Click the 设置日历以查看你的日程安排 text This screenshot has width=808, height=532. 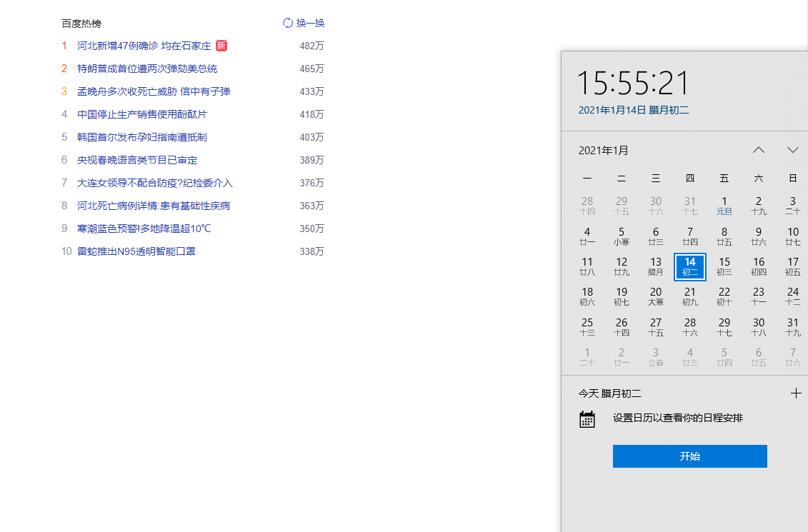tap(678, 418)
